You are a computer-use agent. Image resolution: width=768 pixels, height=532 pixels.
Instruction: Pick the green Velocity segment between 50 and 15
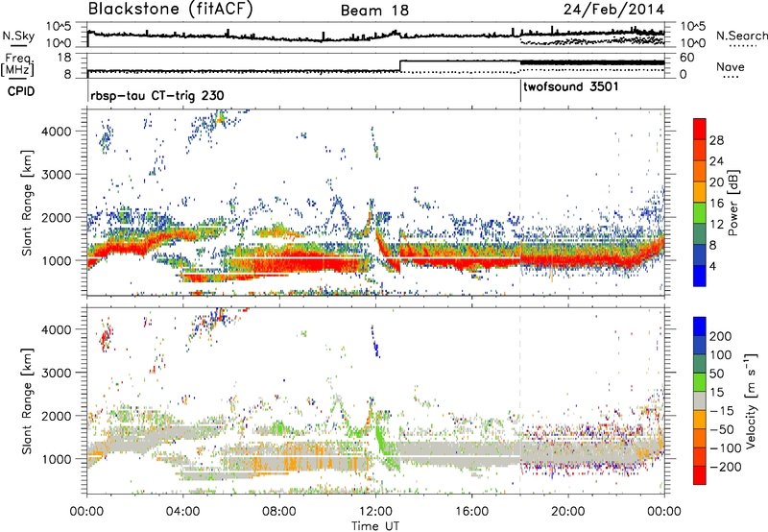(700, 382)
